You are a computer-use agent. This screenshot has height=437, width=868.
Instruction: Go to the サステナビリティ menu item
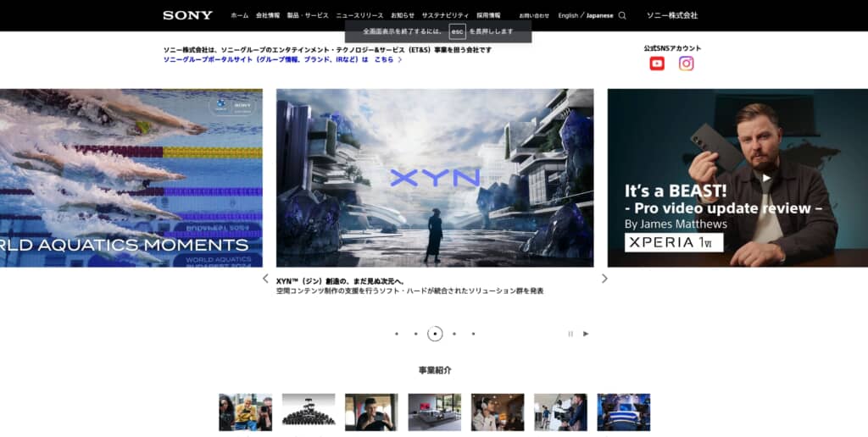coord(445,15)
